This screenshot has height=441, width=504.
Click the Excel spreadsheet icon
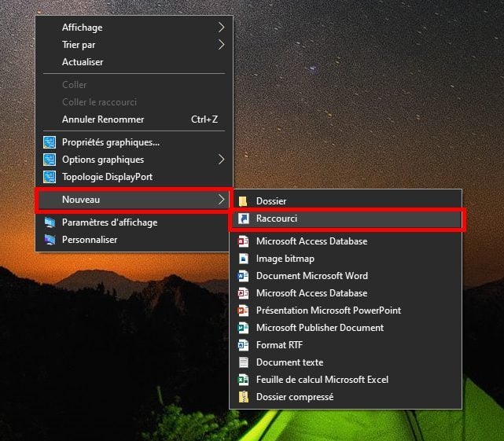[x=243, y=380]
